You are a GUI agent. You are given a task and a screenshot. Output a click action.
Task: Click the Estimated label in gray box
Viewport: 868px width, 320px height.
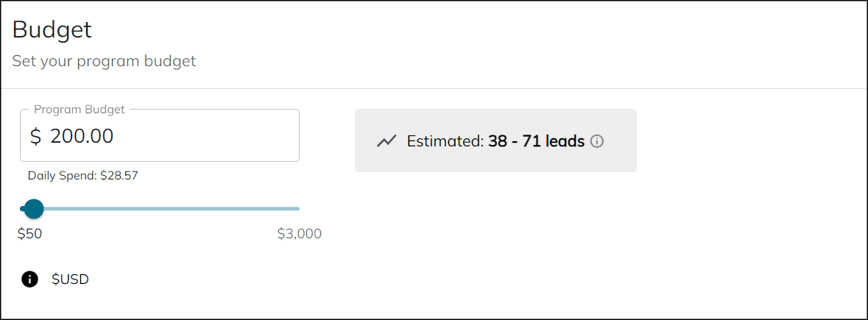[x=445, y=141]
